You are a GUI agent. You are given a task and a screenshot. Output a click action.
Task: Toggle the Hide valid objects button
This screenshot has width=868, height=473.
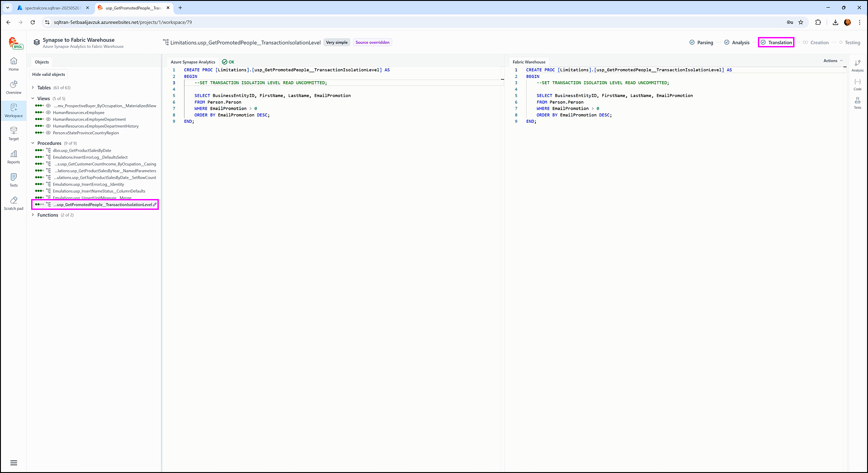click(49, 74)
